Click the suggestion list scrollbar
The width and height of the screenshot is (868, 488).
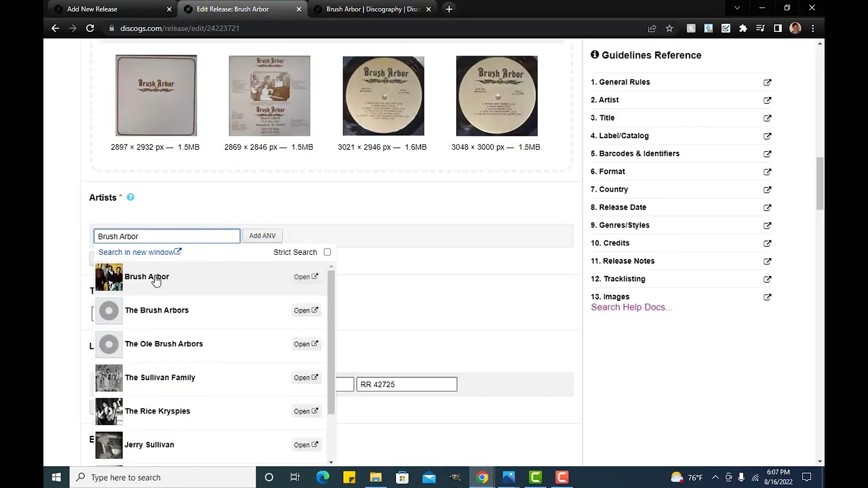click(x=331, y=342)
